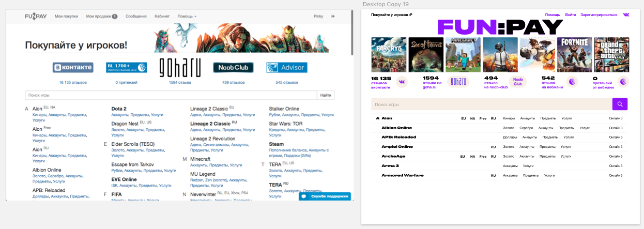Open the Fortnite game cover thumbnail

click(x=574, y=54)
